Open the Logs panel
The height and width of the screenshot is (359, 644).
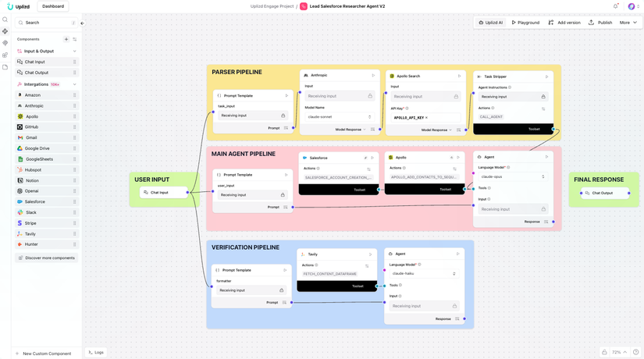[96, 353]
